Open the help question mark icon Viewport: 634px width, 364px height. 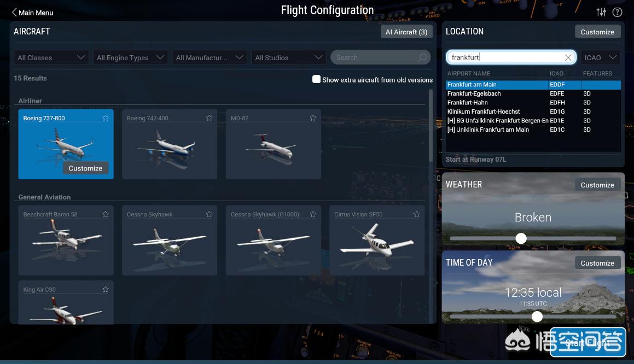(x=618, y=12)
